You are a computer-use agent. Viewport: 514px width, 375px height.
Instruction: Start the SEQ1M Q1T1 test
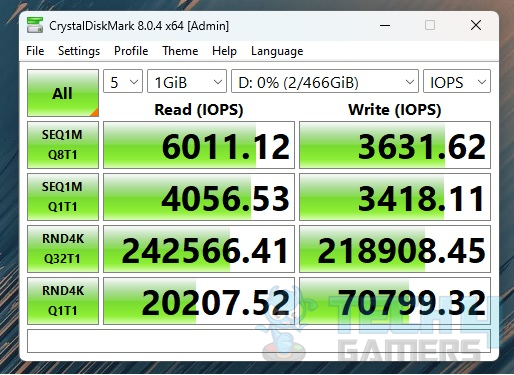(63, 197)
